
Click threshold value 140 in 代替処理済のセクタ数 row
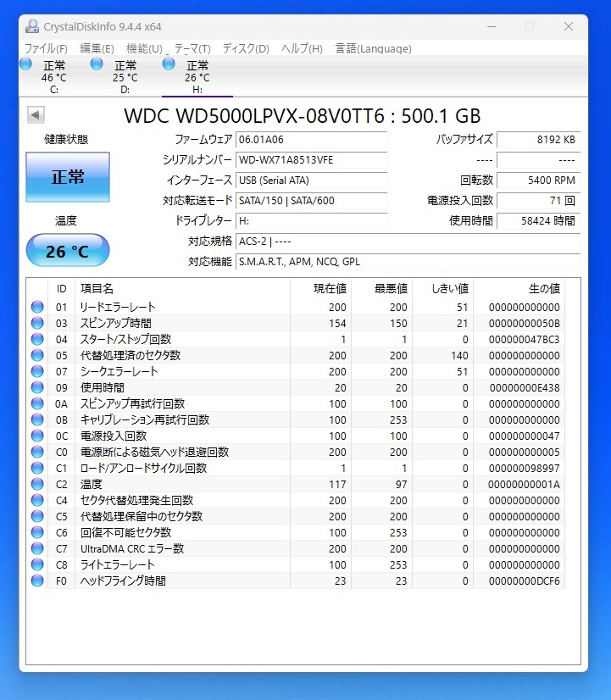459,355
